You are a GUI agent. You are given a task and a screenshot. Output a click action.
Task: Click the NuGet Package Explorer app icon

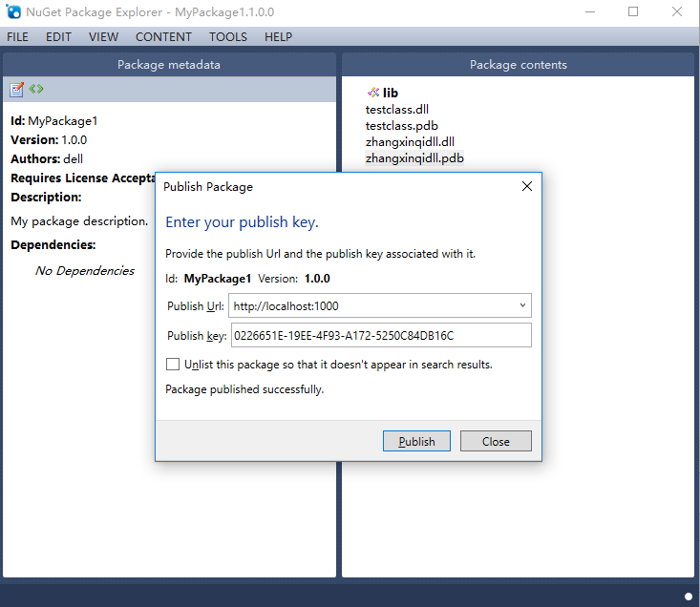pos(13,11)
